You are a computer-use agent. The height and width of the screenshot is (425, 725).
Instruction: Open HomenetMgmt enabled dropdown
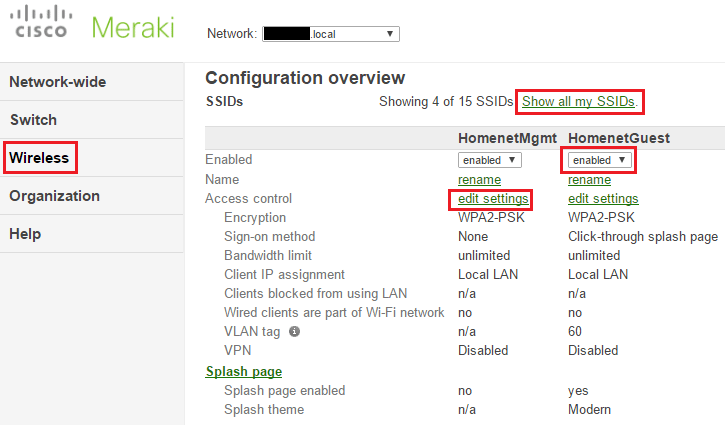490,160
